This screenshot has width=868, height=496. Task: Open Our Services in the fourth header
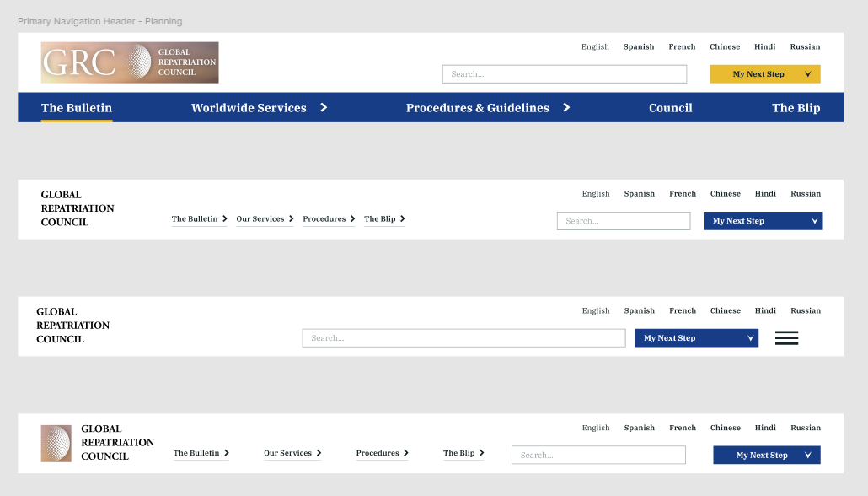(288, 453)
